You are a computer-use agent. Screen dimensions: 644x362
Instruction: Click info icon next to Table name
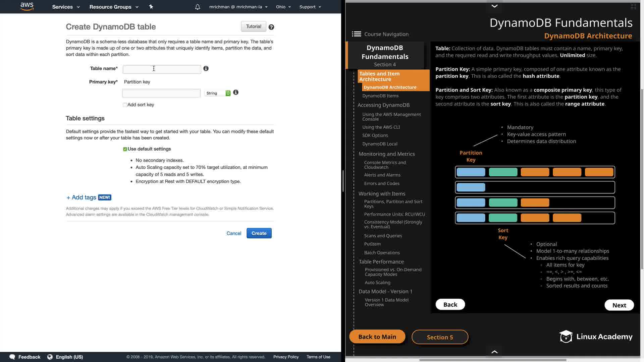coord(206,68)
